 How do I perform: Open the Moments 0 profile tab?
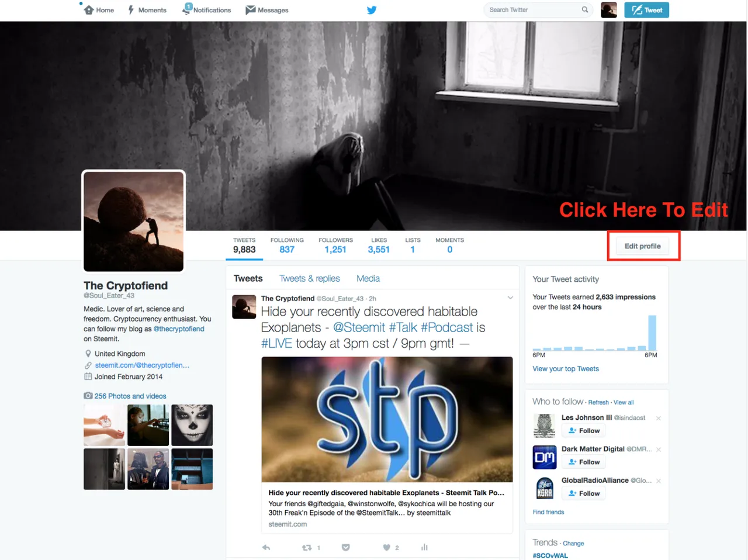click(x=449, y=246)
